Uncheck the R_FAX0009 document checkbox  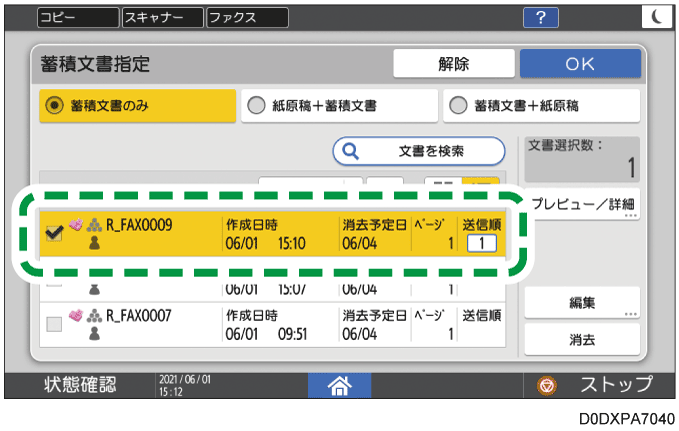[54, 233]
